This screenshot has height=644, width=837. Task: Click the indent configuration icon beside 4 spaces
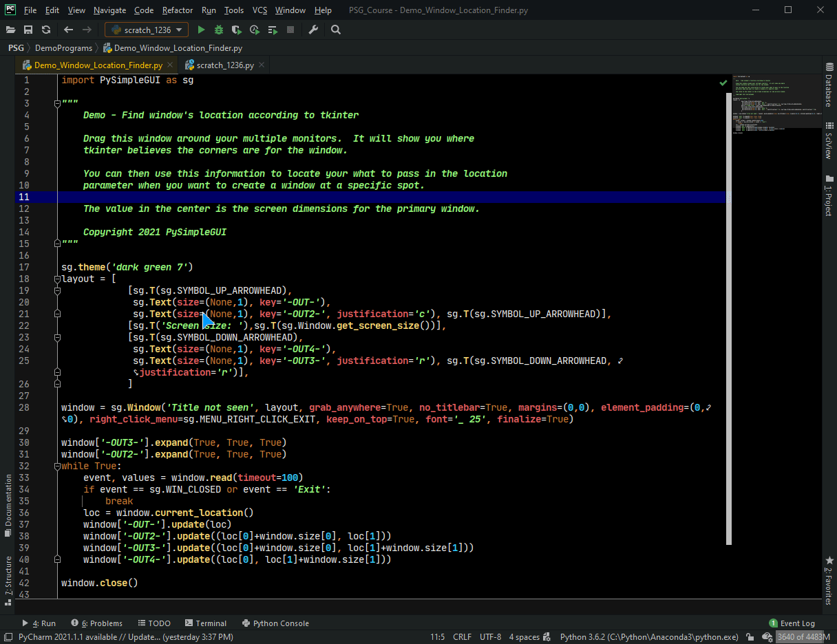(547, 637)
